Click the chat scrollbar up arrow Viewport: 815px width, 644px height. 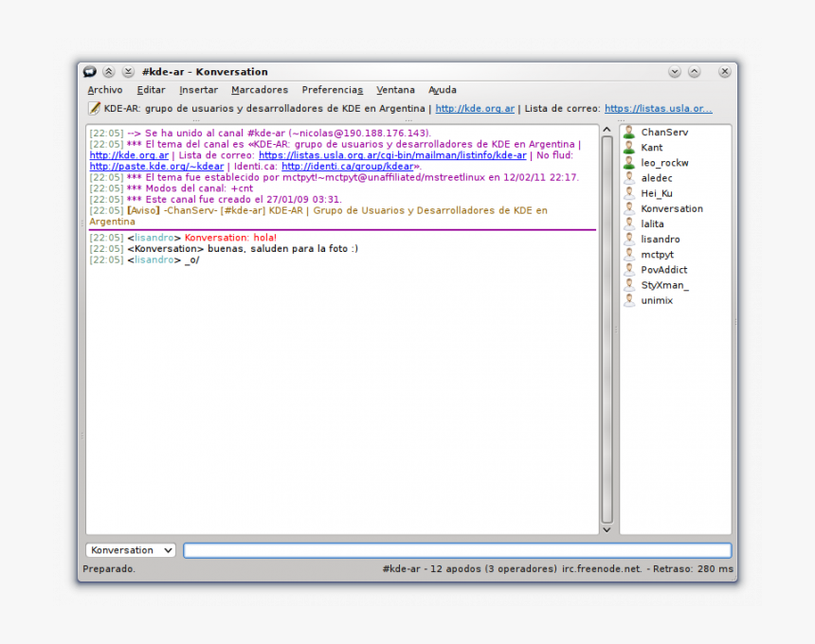(607, 130)
